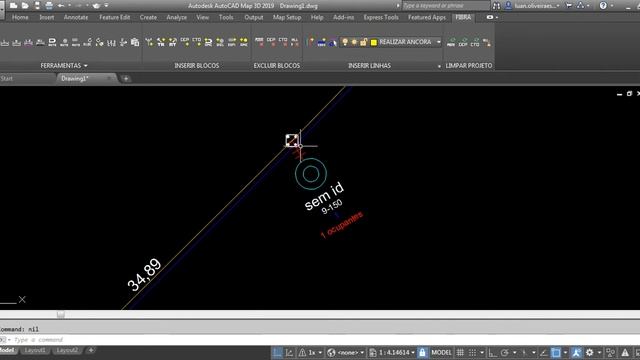Click the delete CTO block icon
The width and height of the screenshot is (640, 360).
click(283, 42)
